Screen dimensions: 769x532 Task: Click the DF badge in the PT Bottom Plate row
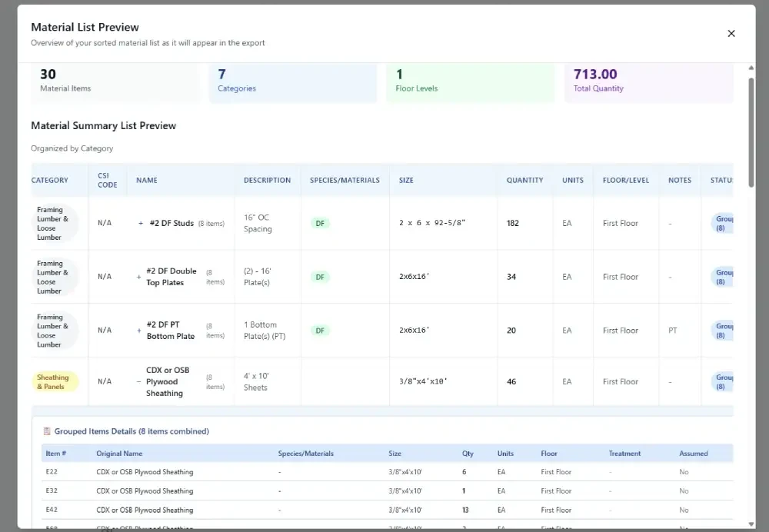pos(320,331)
